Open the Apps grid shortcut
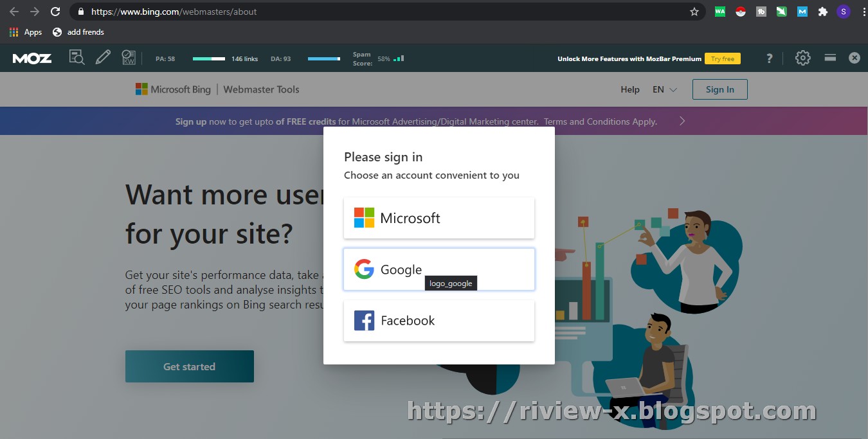 26,32
